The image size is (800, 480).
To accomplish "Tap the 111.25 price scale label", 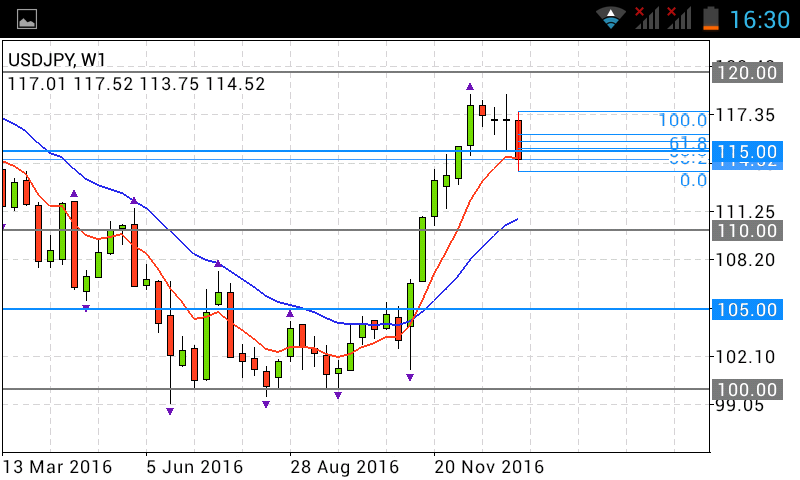I will (x=745, y=212).
